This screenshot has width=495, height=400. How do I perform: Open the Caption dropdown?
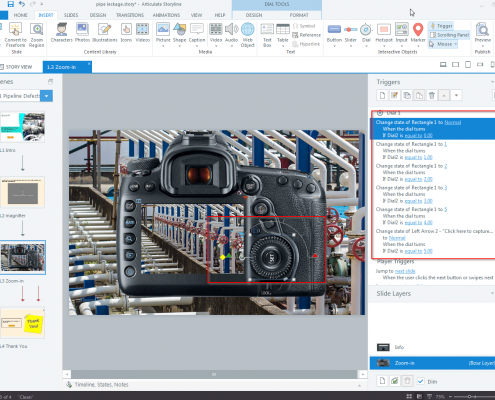pyautogui.click(x=197, y=46)
